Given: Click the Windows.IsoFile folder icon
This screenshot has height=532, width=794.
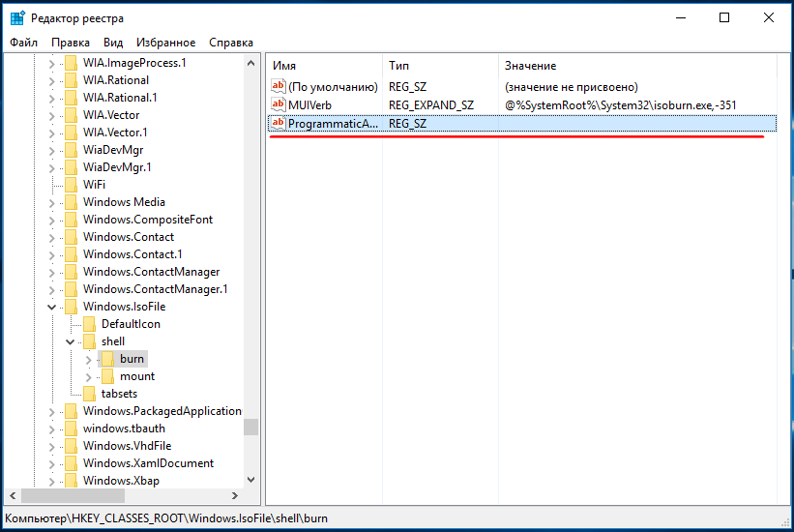Looking at the screenshot, I should [71, 307].
